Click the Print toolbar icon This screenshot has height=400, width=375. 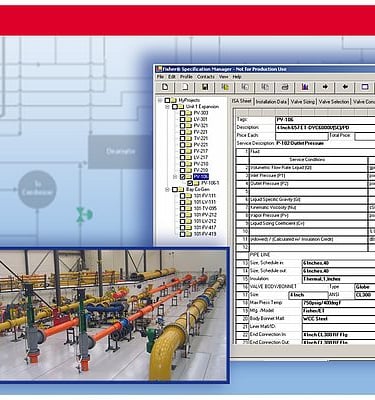[285, 87]
